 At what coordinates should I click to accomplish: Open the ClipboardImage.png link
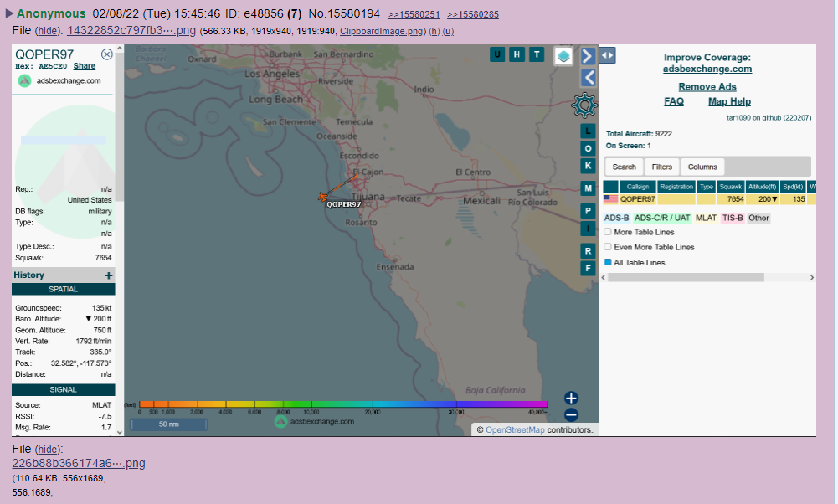click(383, 31)
